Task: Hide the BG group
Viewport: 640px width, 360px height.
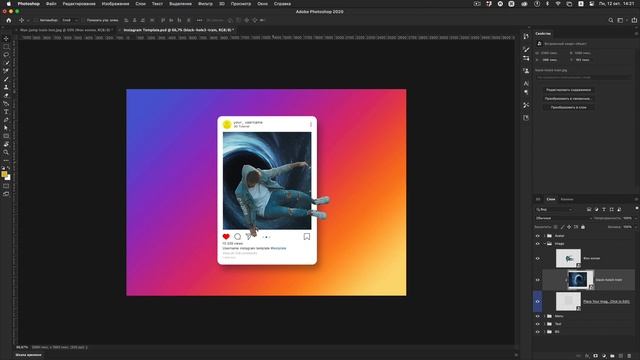Action: [538, 332]
